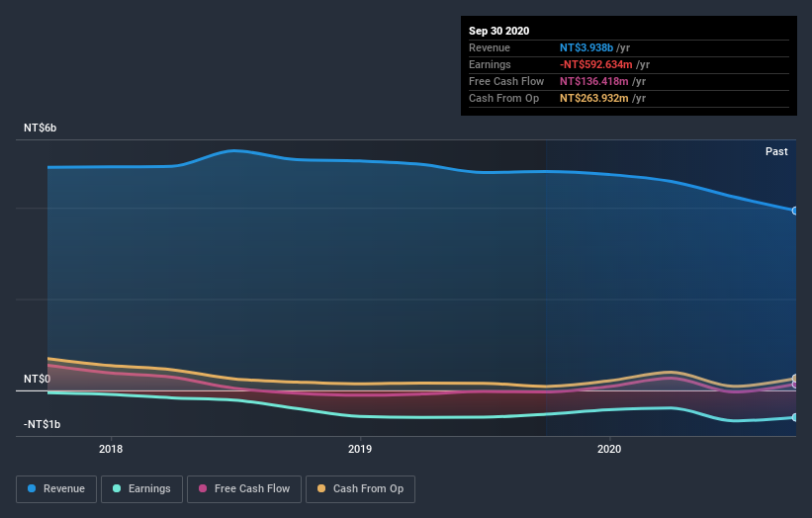Click the NT$6b y-axis label

[x=40, y=128]
